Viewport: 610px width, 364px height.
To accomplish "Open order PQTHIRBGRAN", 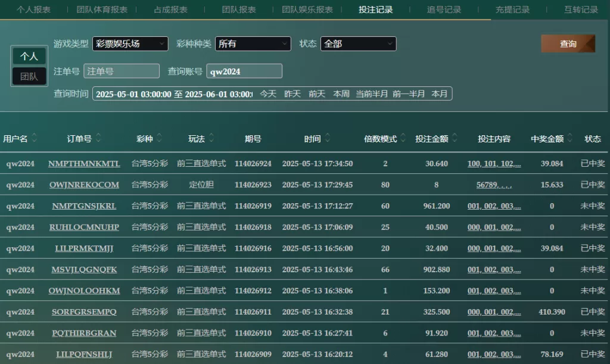I will (84, 333).
